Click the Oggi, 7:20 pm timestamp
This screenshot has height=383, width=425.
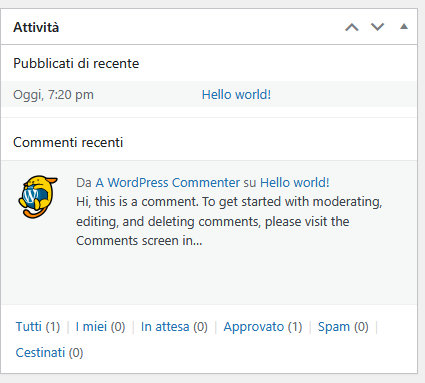click(x=53, y=95)
